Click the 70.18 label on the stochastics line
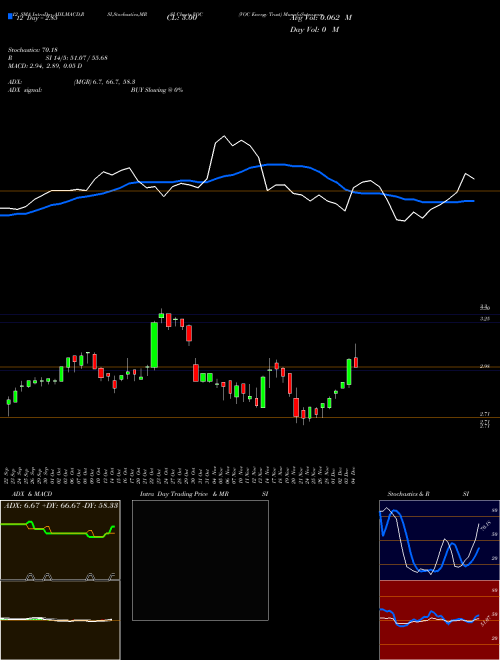This screenshot has height=660, width=500. click(484, 526)
